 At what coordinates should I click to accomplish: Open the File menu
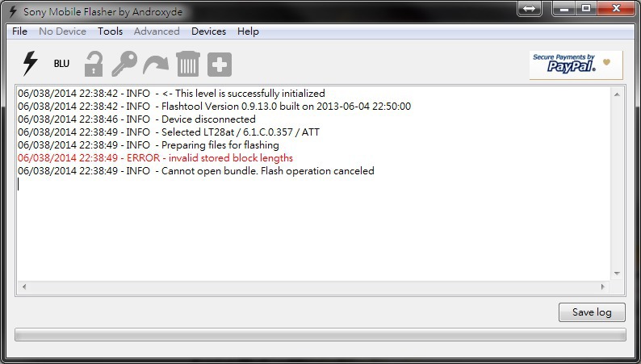(19, 31)
